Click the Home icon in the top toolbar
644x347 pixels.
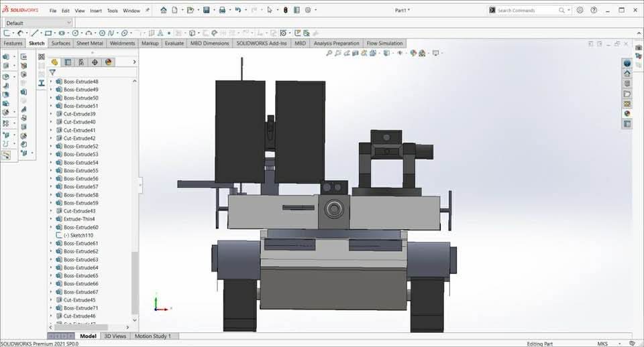coord(163,10)
